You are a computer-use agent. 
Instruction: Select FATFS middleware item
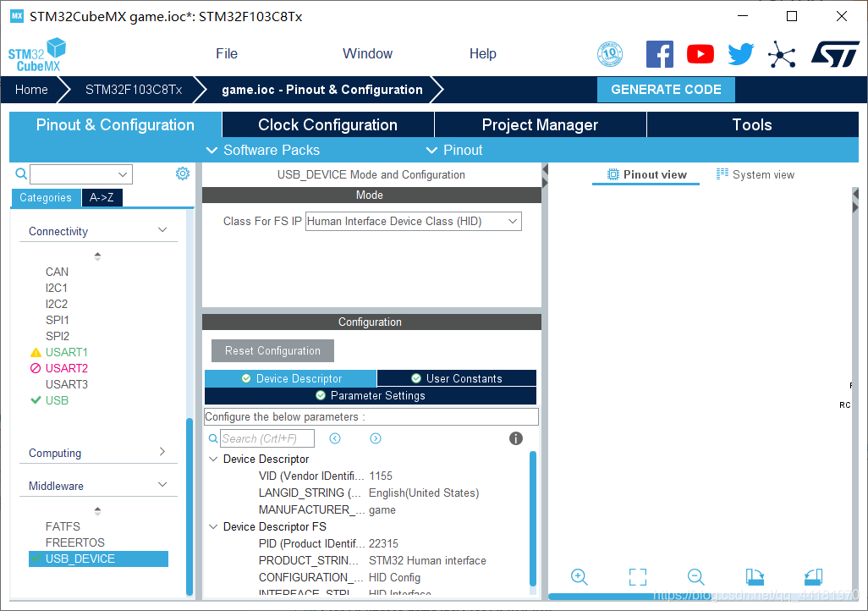[x=63, y=526]
